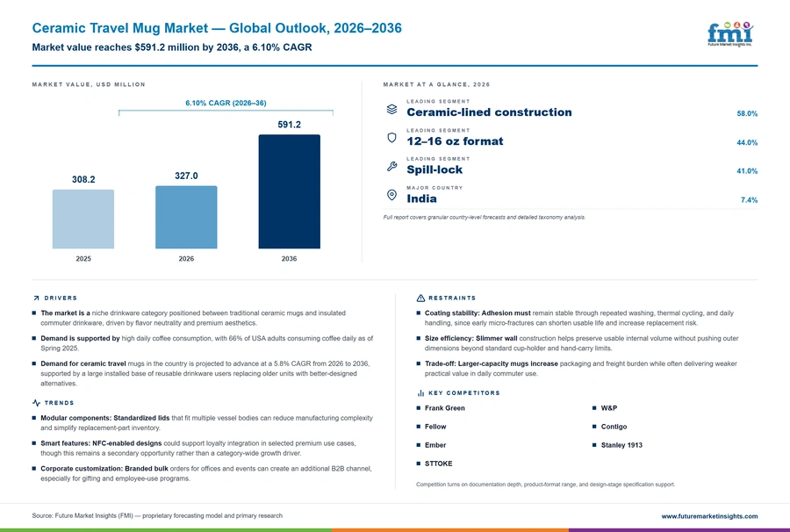Click the dark navy 2036 bar
Screen dimensions: 790x532
coord(289,191)
